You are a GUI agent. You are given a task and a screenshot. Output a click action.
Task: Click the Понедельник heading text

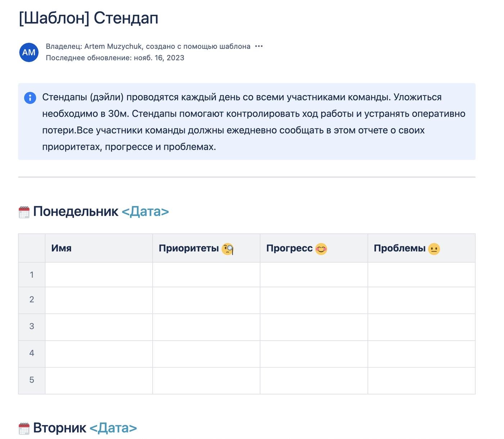[76, 211]
